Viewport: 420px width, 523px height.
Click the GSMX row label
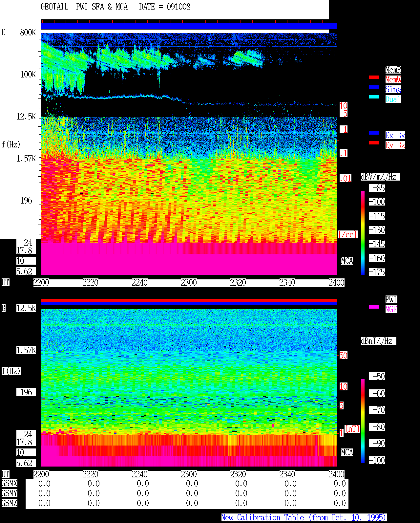[9, 483]
